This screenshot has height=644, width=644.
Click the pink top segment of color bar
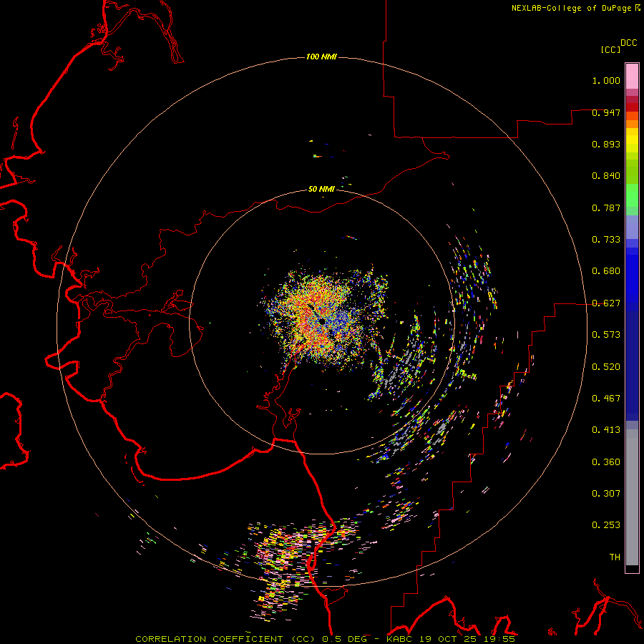[632, 77]
